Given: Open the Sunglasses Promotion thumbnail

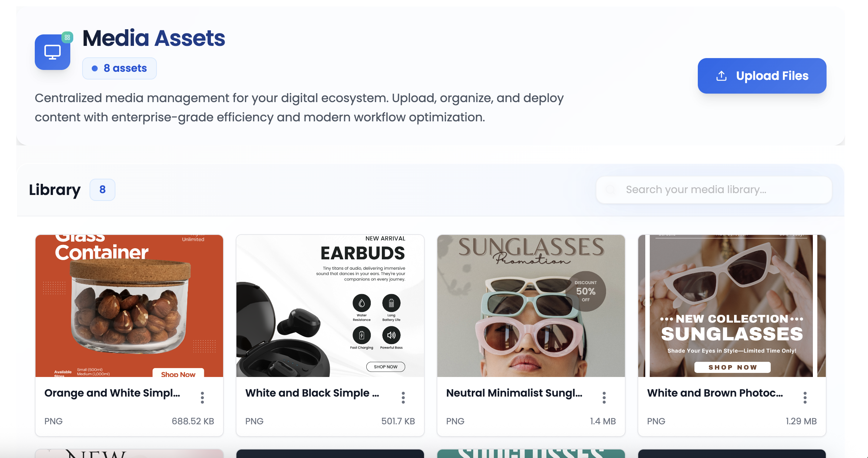Looking at the screenshot, I should tap(531, 306).
